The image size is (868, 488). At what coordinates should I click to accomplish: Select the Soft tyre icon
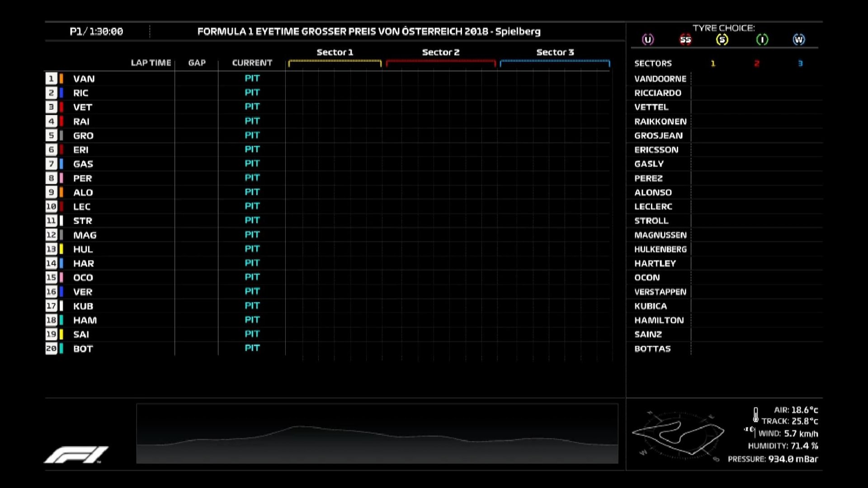click(x=722, y=40)
